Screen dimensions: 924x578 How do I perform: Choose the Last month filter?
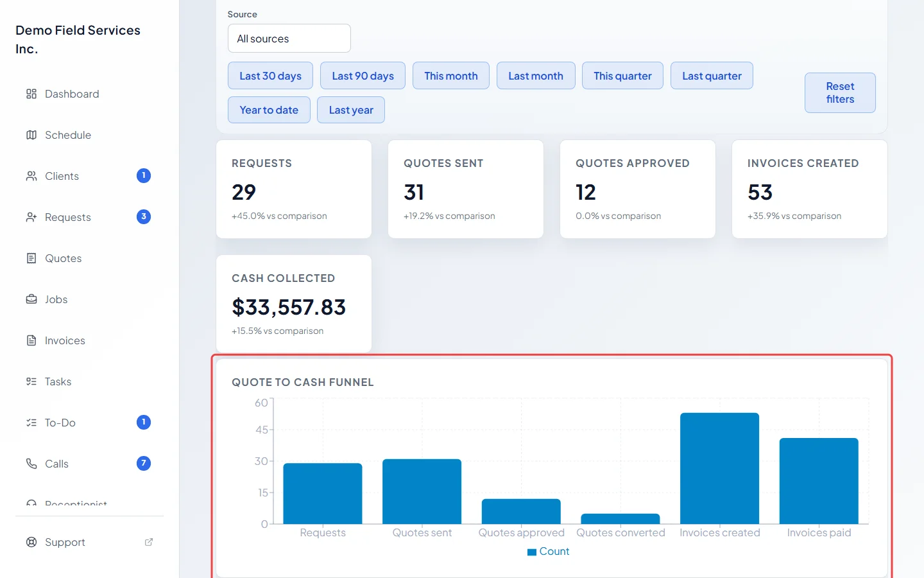[536, 76]
